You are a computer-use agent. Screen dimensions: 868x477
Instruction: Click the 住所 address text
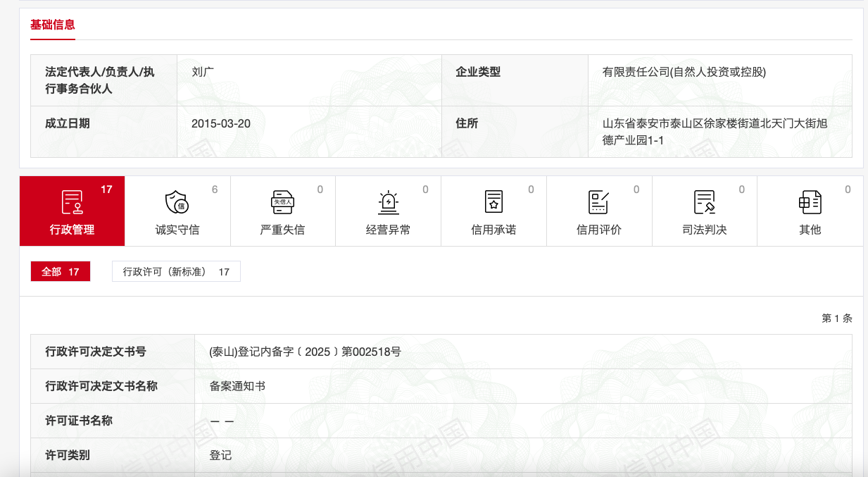pyautogui.click(x=715, y=132)
